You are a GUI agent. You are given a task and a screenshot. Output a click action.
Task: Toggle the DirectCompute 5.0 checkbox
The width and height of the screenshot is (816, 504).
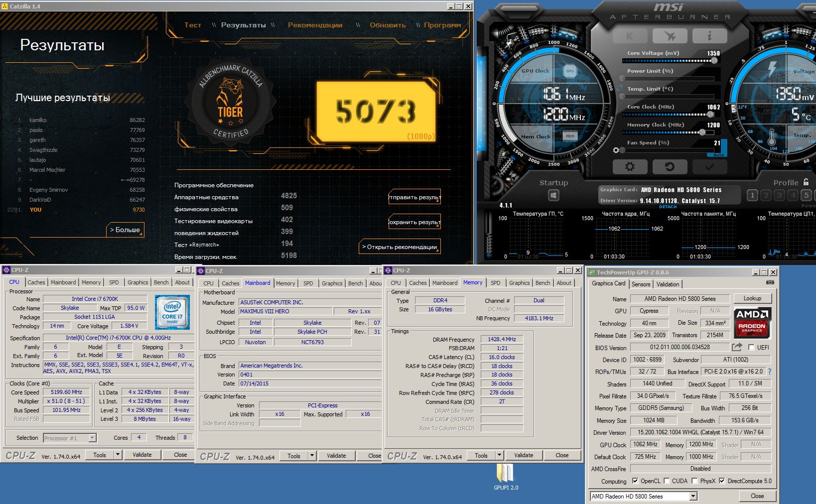(722, 481)
